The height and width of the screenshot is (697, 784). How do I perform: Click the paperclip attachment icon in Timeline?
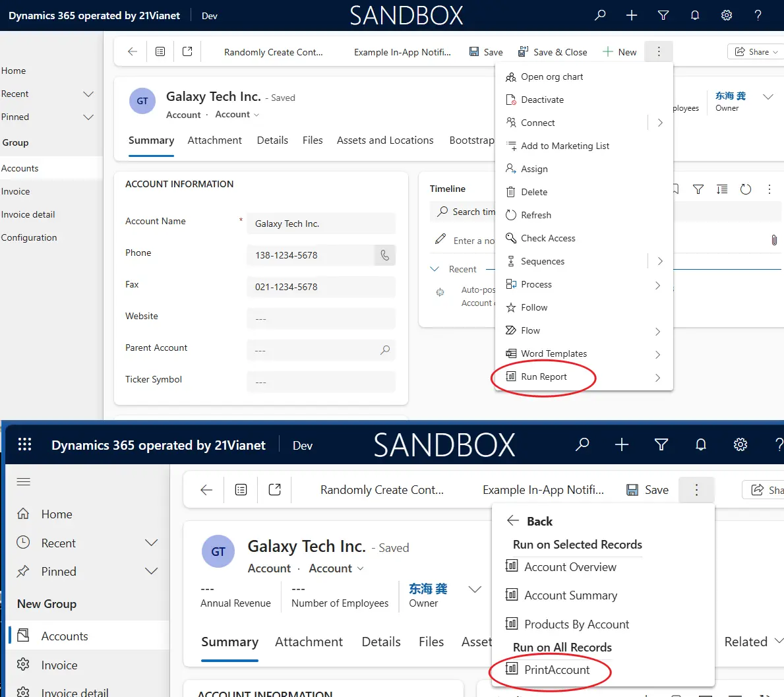tap(773, 240)
